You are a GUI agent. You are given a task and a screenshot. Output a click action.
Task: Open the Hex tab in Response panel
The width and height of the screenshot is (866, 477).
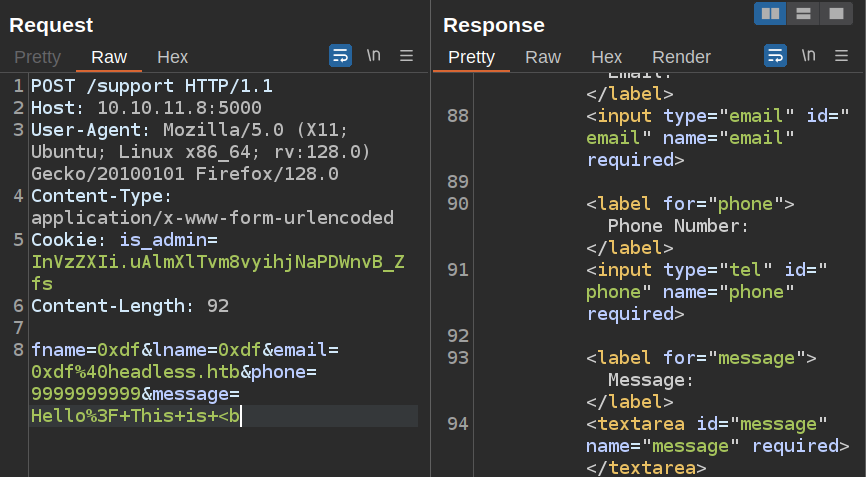tap(606, 57)
